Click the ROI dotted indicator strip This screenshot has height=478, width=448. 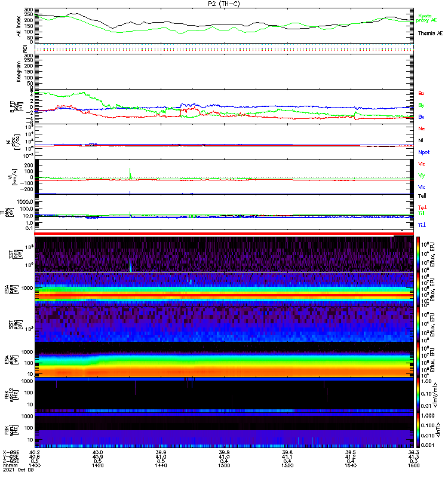tap(224, 48)
